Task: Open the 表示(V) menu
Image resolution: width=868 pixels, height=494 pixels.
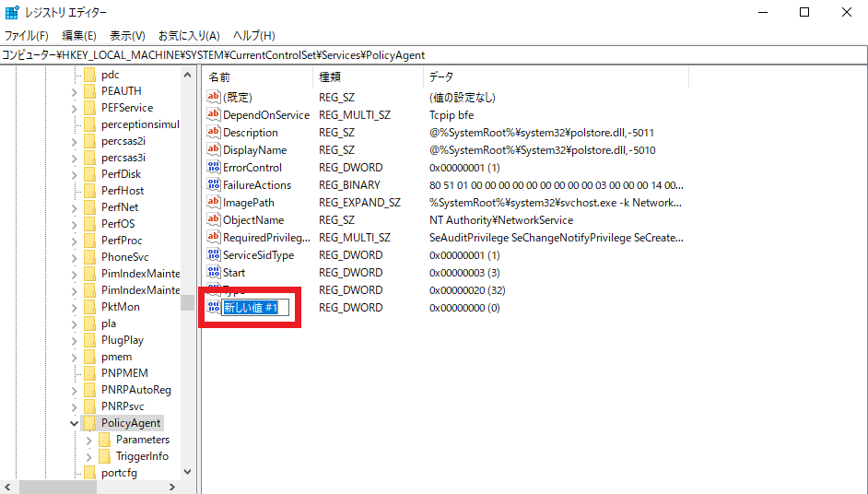Action: click(x=127, y=35)
